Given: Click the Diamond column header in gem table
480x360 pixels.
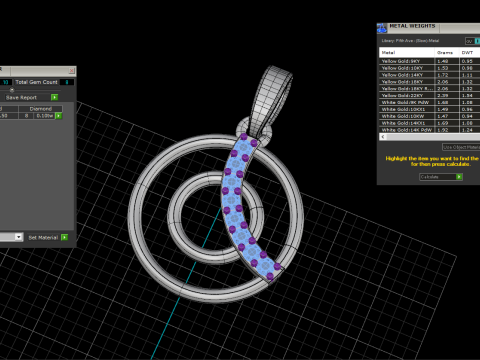Looking at the screenshot, I should point(41,109).
